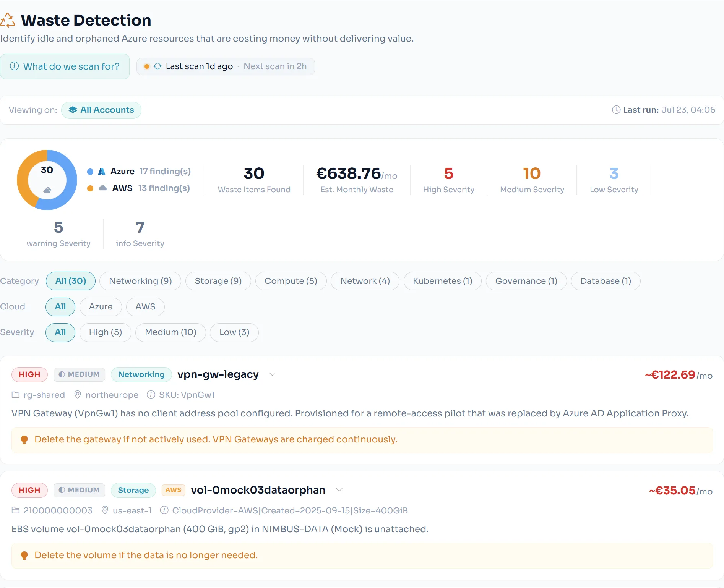
Task: Click the folder icon beside rg-shared
Action: pyautogui.click(x=15, y=395)
